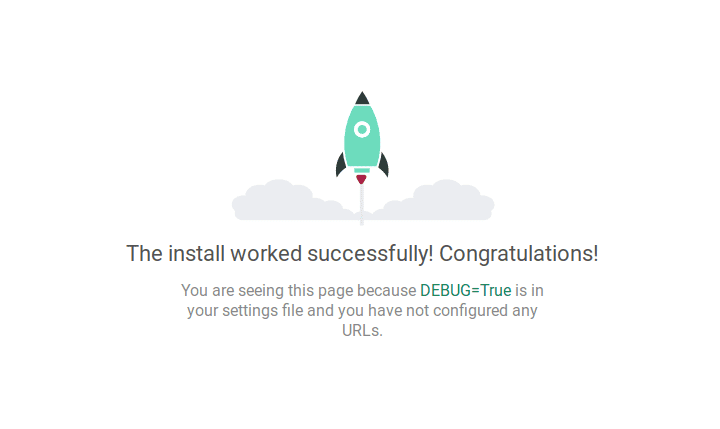Click the word "Congratulations!" in the heading
Viewport: 720px width, 429px height.
point(519,254)
